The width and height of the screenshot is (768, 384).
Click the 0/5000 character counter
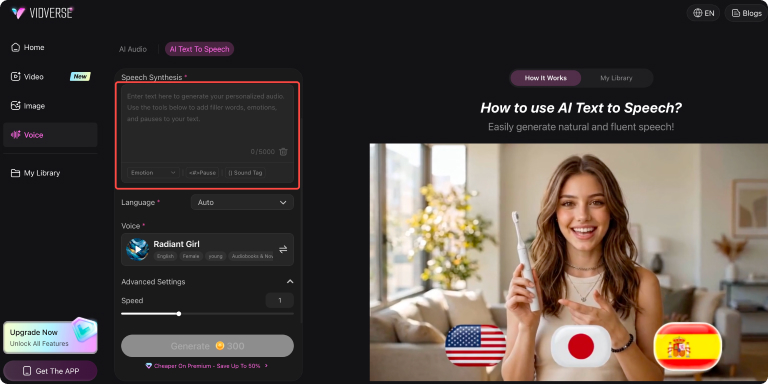(x=263, y=152)
